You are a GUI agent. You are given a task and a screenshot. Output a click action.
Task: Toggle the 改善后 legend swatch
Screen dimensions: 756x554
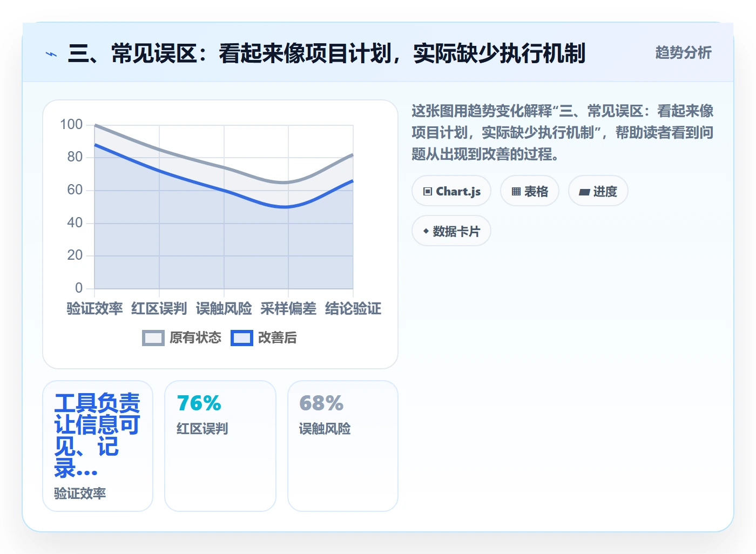(x=242, y=338)
